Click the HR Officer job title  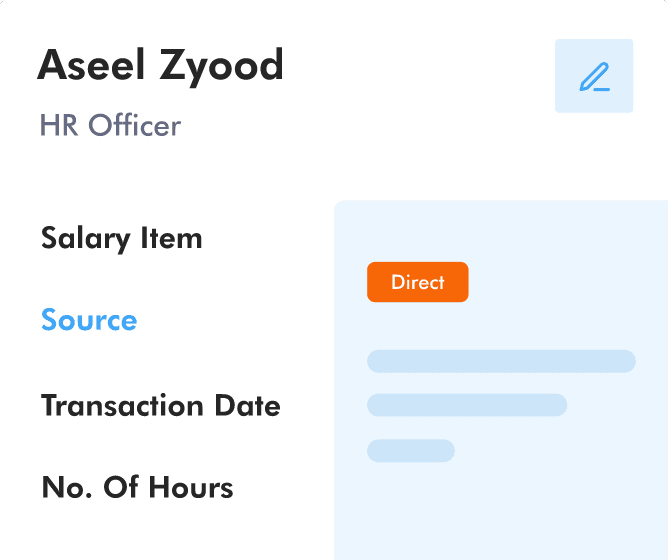tap(110, 126)
